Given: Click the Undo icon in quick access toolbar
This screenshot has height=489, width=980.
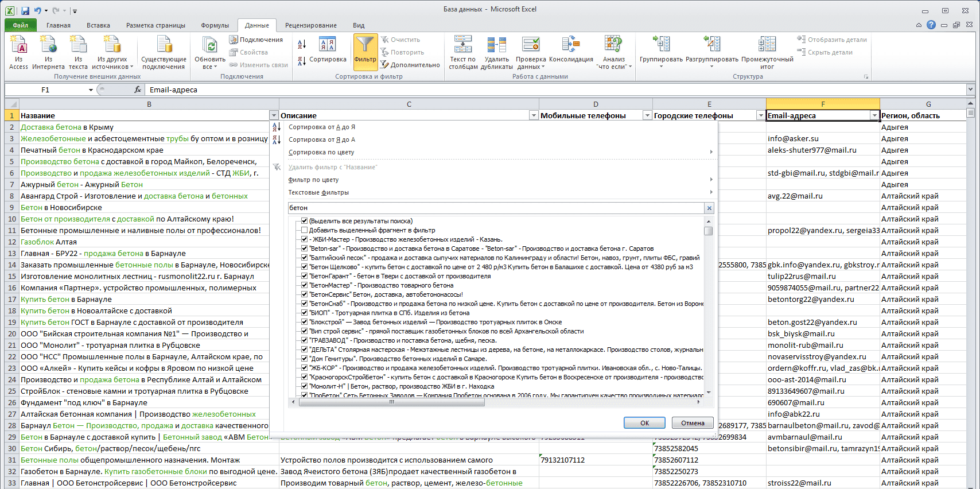Looking at the screenshot, I should [x=38, y=10].
